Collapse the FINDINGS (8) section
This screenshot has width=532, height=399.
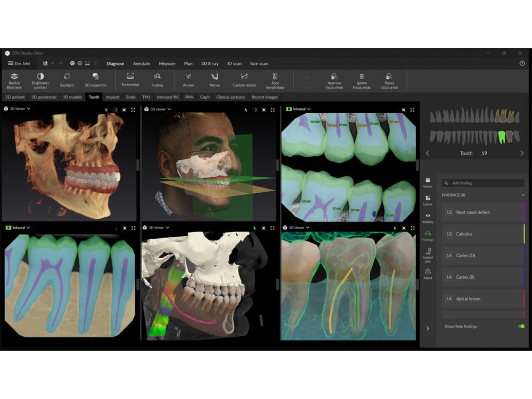[x=523, y=195]
